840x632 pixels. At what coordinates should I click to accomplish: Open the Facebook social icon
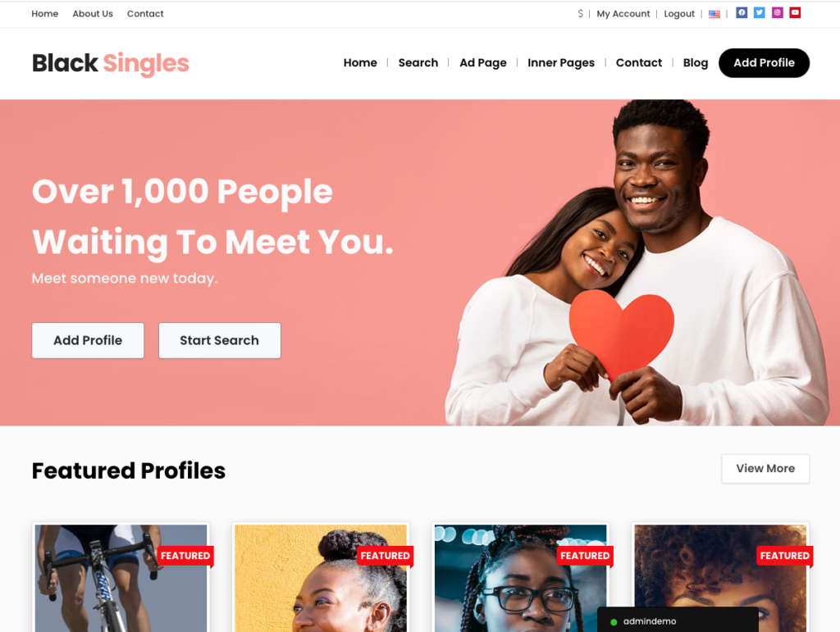coord(742,13)
